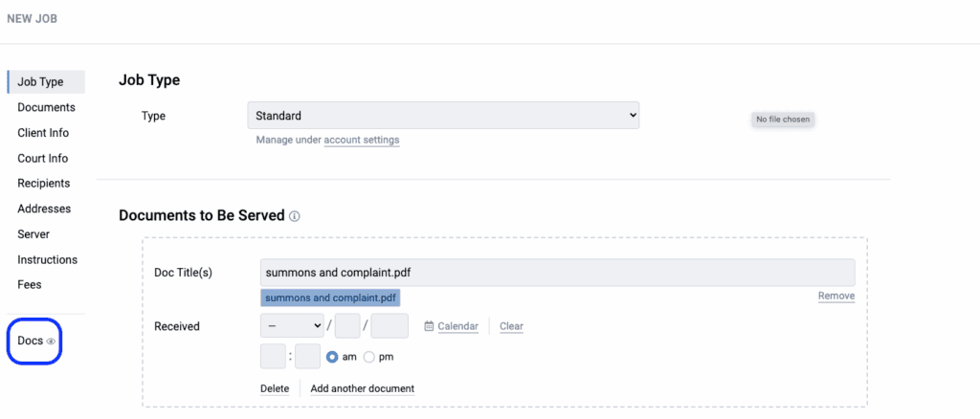Go to Documents section in sidebar
This screenshot has height=419, width=980.
[46, 107]
